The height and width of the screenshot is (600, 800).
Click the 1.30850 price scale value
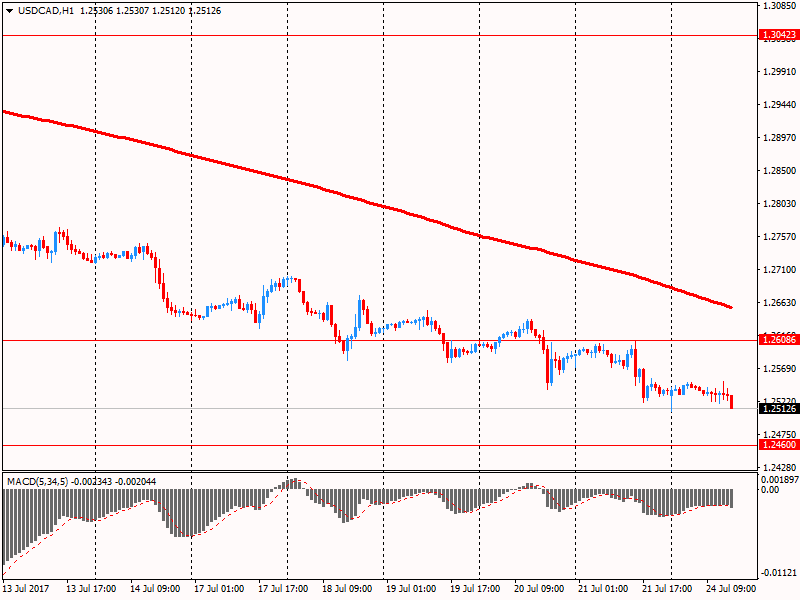coord(779,6)
